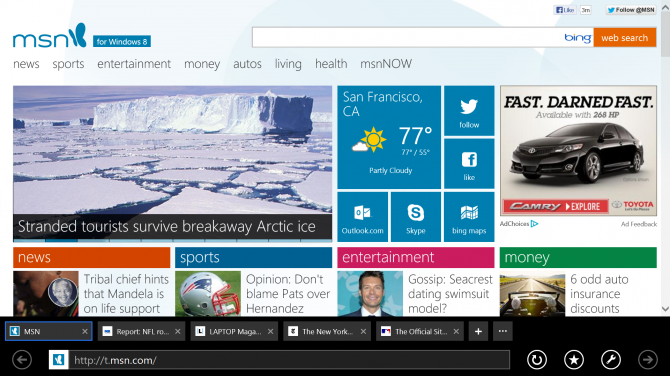Open the San Francisco weather tile
670x376 pixels.
point(389,137)
